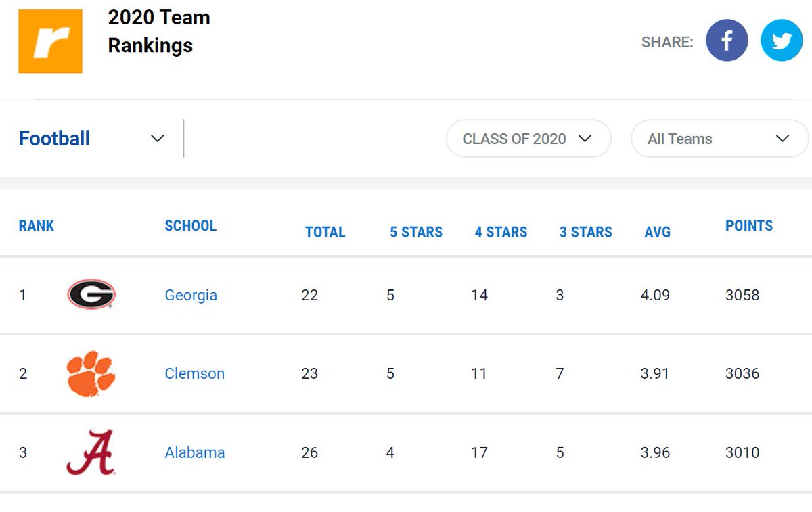Sort by the AVG column header
Viewport: 812px width, 512px height.
tap(657, 233)
